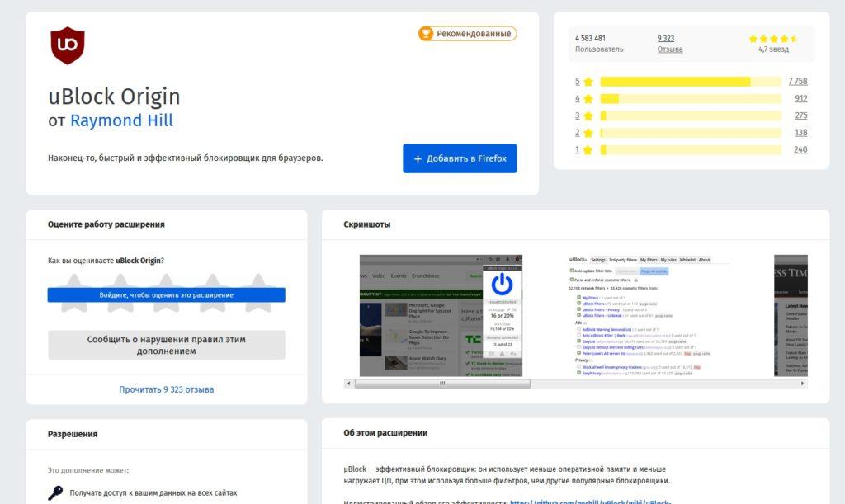Click the screenshots scrollbar right arrow
The width and height of the screenshot is (845, 504).
[x=802, y=384]
